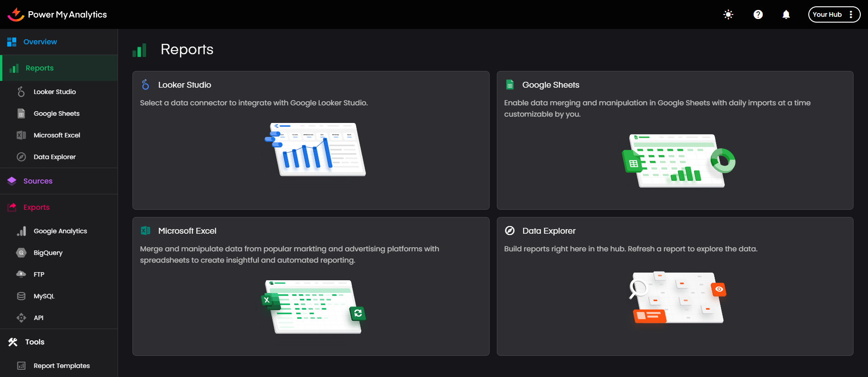This screenshot has width=868, height=377.
Task: Click the Microsoft Excel spreadsheet illustration
Action: tap(314, 307)
